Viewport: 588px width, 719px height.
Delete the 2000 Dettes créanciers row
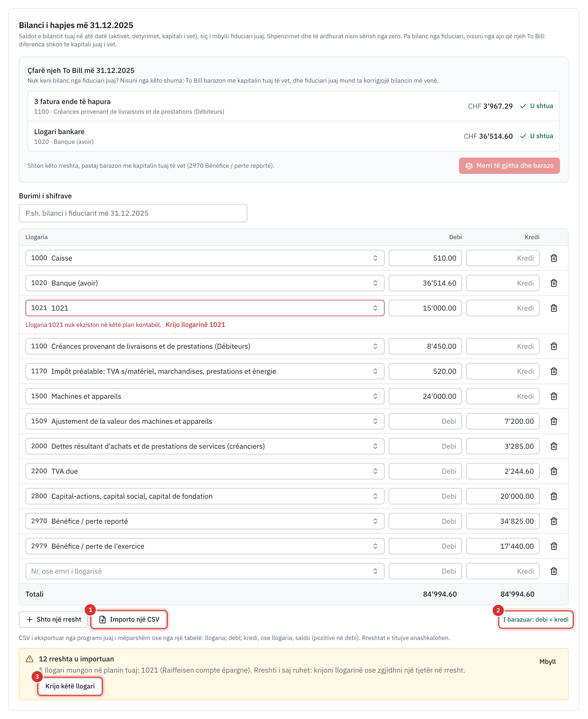tap(554, 446)
